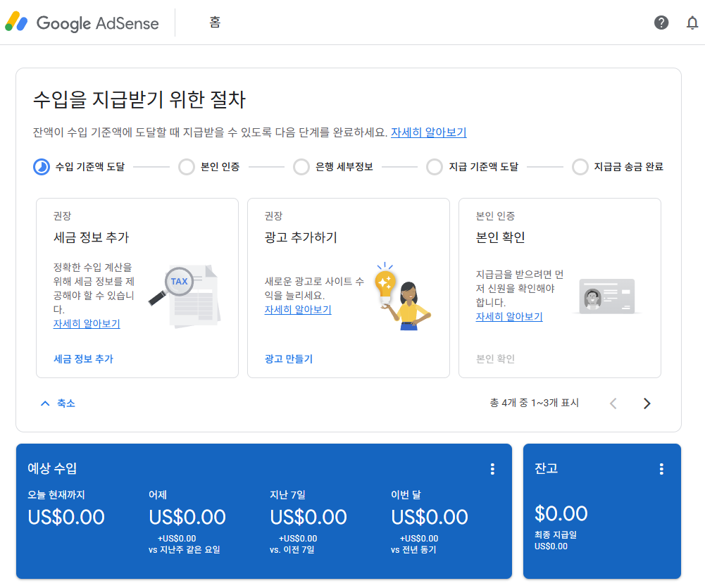Collapse the section with 축소 chevron

58,404
